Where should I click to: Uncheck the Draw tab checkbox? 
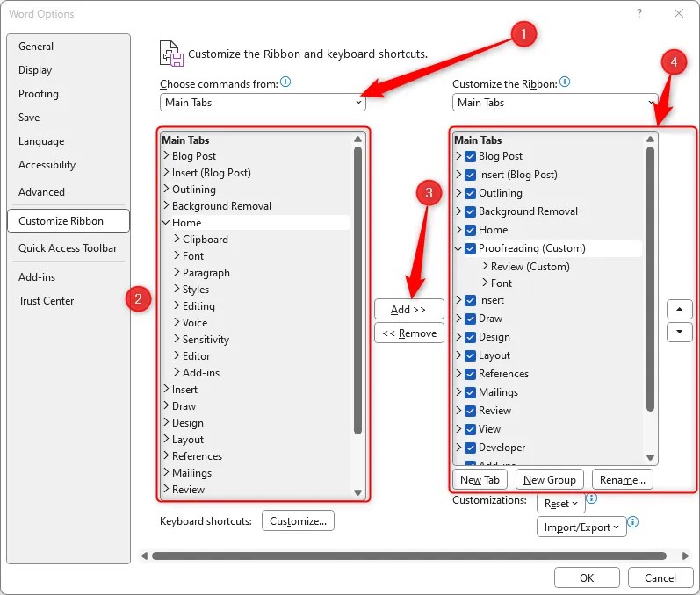point(470,319)
